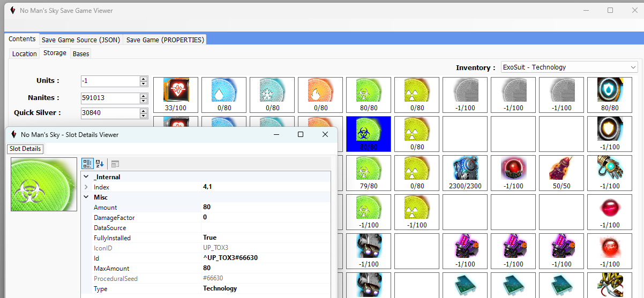Select the glossy red gem slot below the glove
This screenshot has width=644, height=298.
tap(610, 212)
